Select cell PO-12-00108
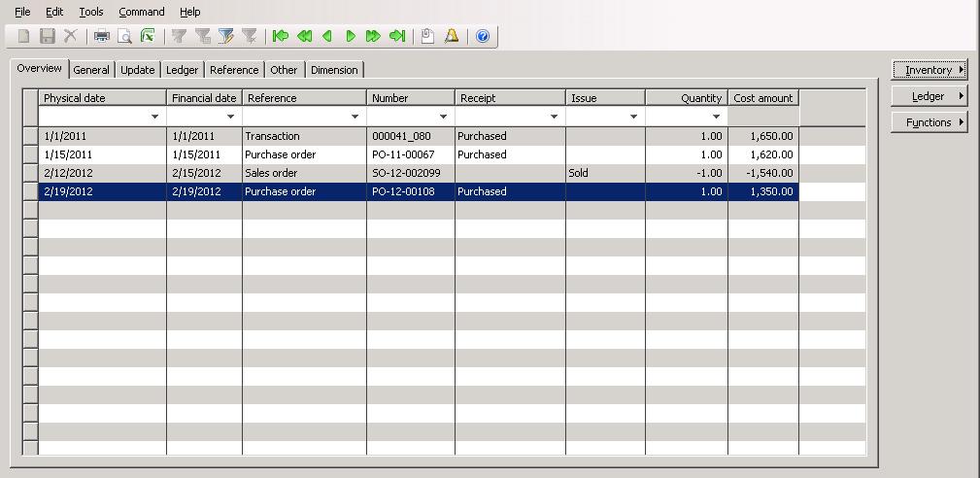The image size is (980, 478). [411, 191]
